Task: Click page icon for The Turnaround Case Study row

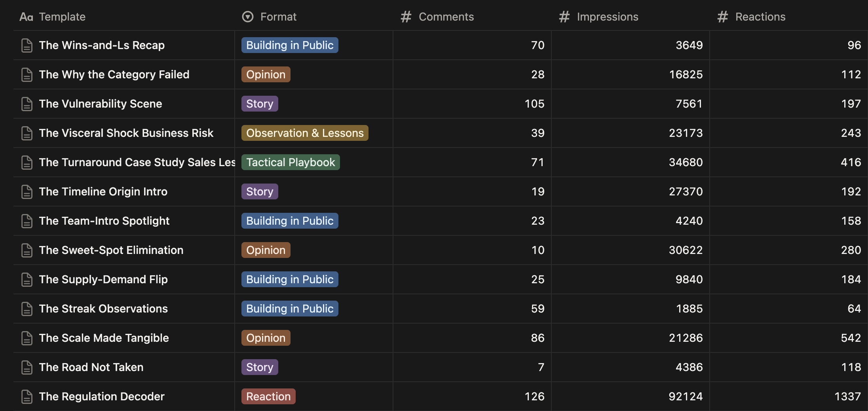Action: point(27,163)
